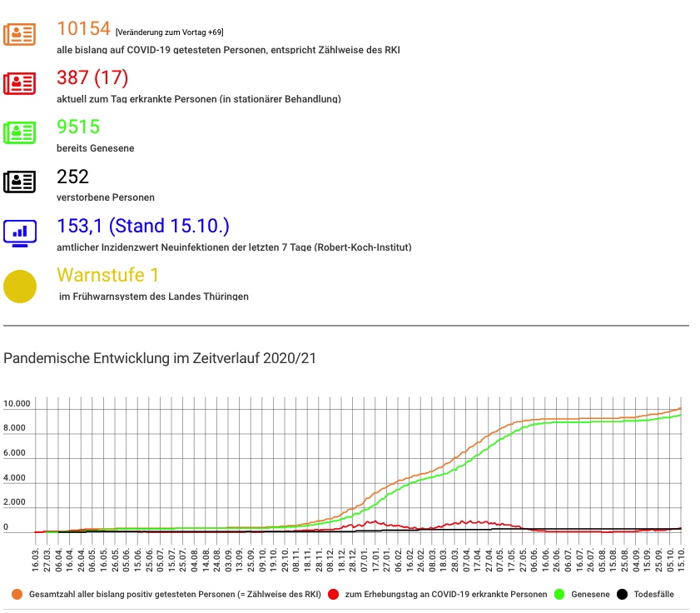700x613 pixels.
Task: Click the blue monitor chart icon
Action: point(20,233)
